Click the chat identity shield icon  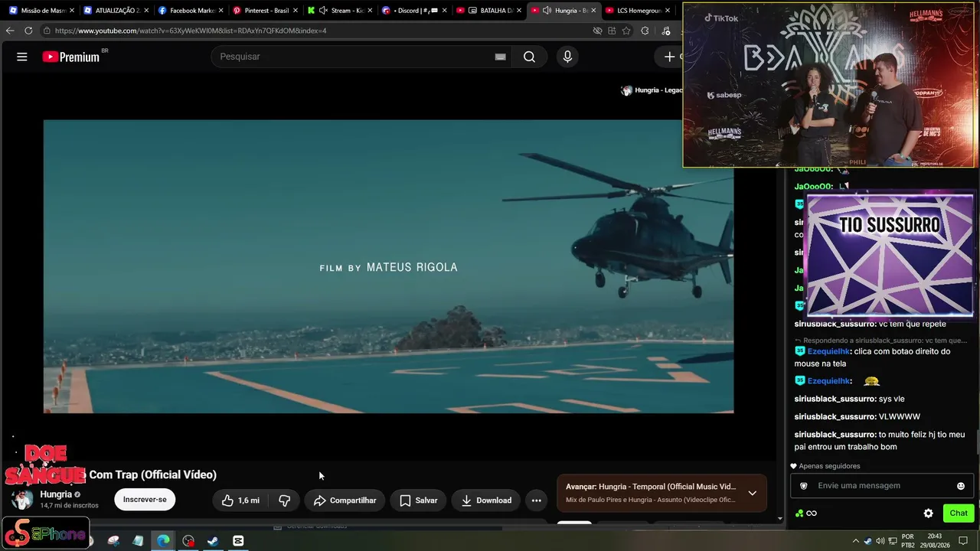point(804,486)
